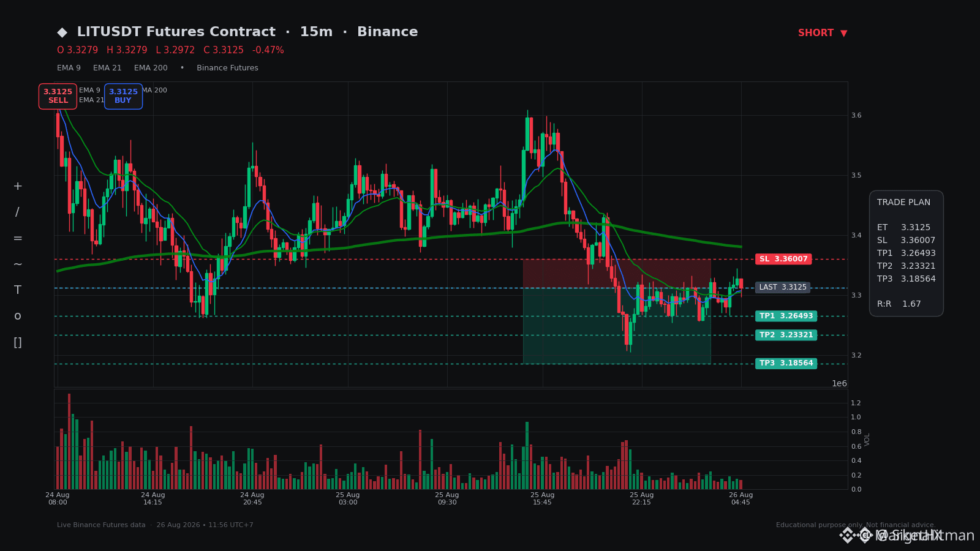Click the blue BUY 3.3125 button
This screenshot has width=980, height=551.
[123, 96]
